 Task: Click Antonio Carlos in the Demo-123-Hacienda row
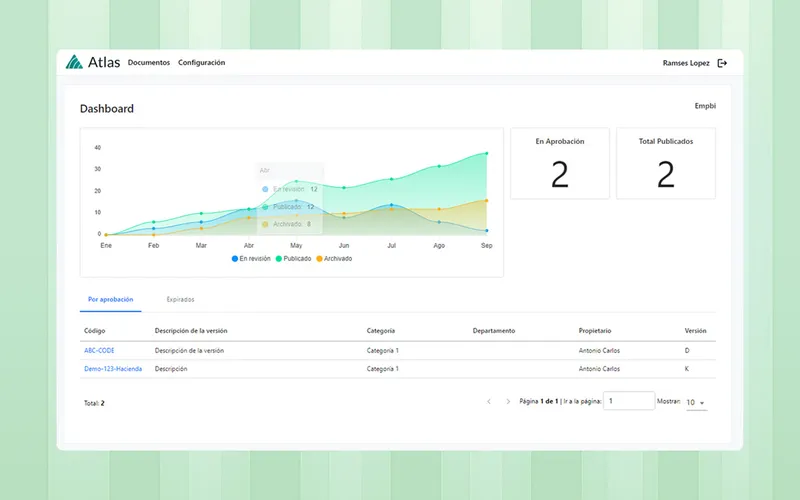pyautogui.click(x=599, y=368)
